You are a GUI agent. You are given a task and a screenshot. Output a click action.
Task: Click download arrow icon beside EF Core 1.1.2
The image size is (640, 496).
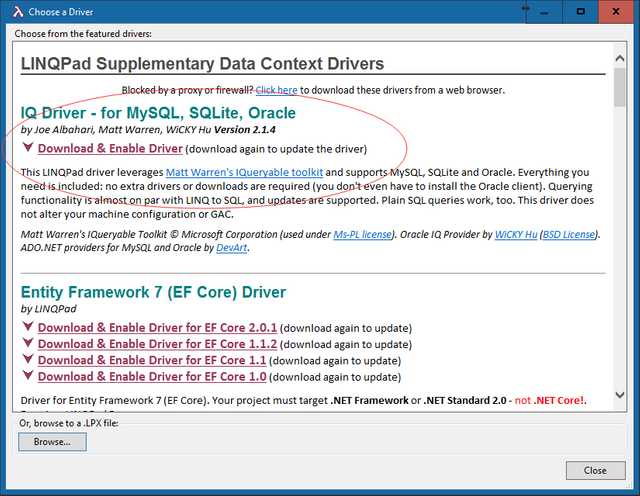(x=28, y=343)
